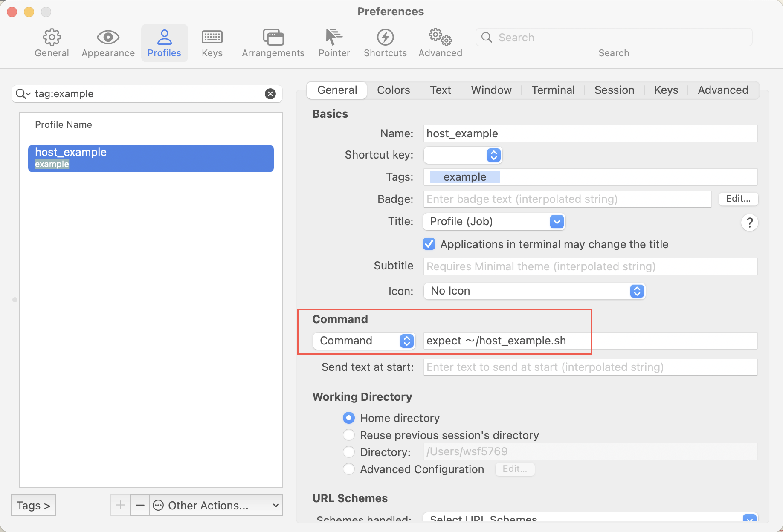Open the Title Profile (Job) dropdown
783x532 pixels.
[494, 222]
